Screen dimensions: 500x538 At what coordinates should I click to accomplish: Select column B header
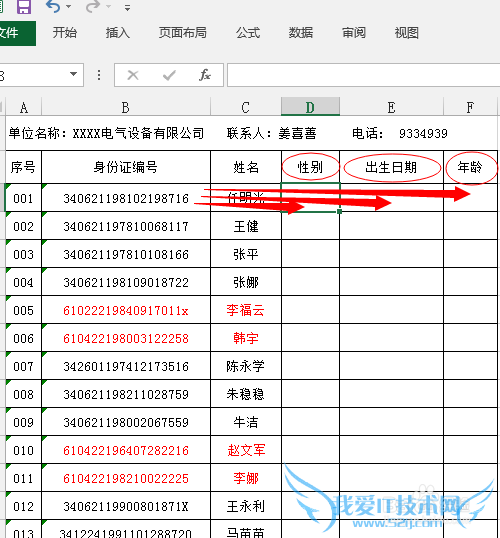pyautogui.click(x=126, y=107)
